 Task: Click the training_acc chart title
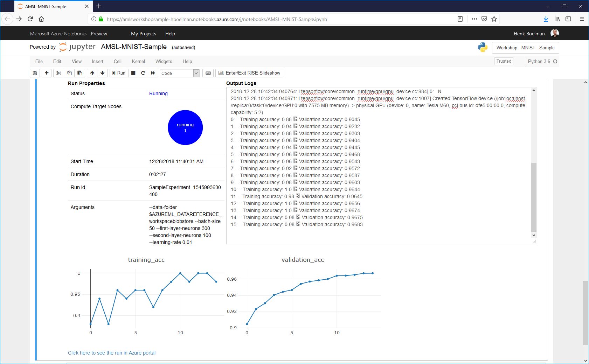tap(146, 260)
